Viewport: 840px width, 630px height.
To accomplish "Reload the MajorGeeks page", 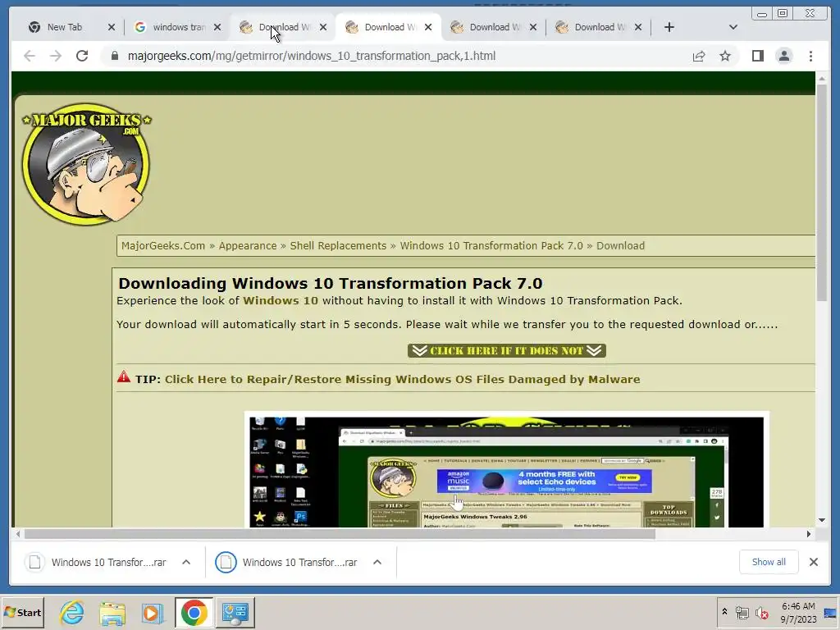I will (82, 56).
